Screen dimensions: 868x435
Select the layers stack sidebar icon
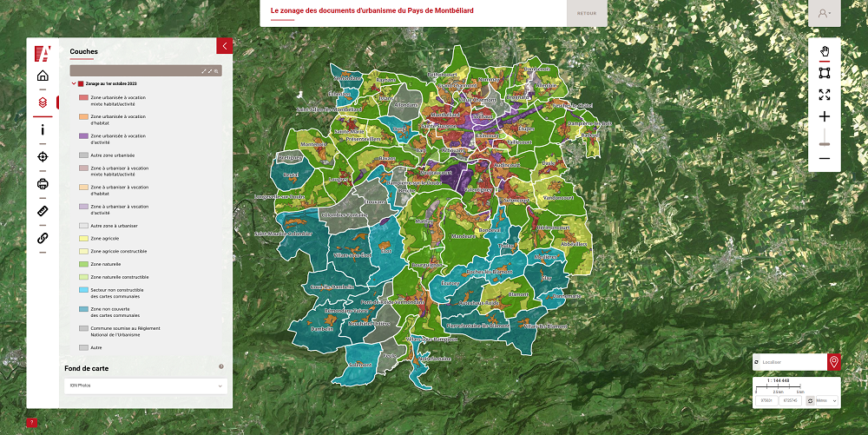pos(43,102)
